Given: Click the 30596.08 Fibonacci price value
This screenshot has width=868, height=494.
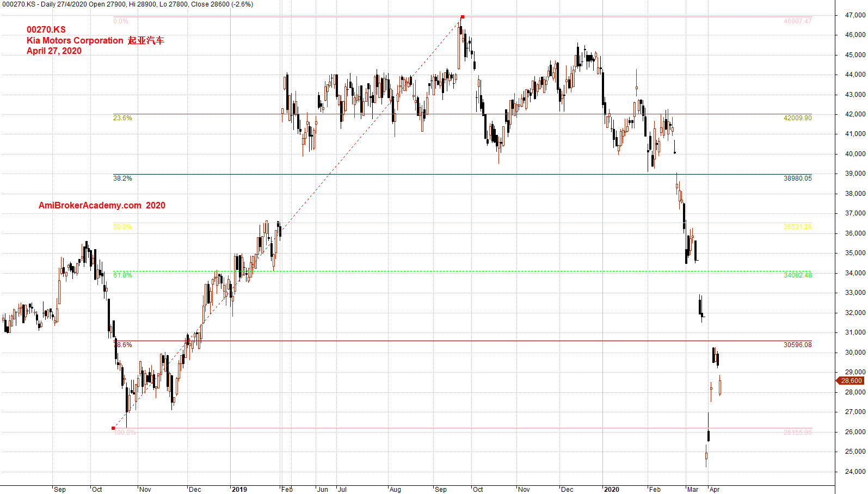Looking at the screenshot, I should tap(797, 345).
